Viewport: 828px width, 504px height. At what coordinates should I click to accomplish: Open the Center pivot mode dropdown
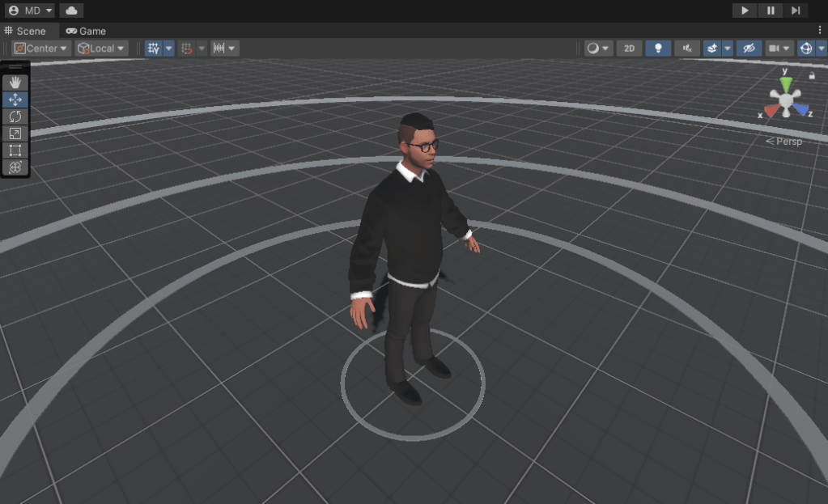[41, 49]
